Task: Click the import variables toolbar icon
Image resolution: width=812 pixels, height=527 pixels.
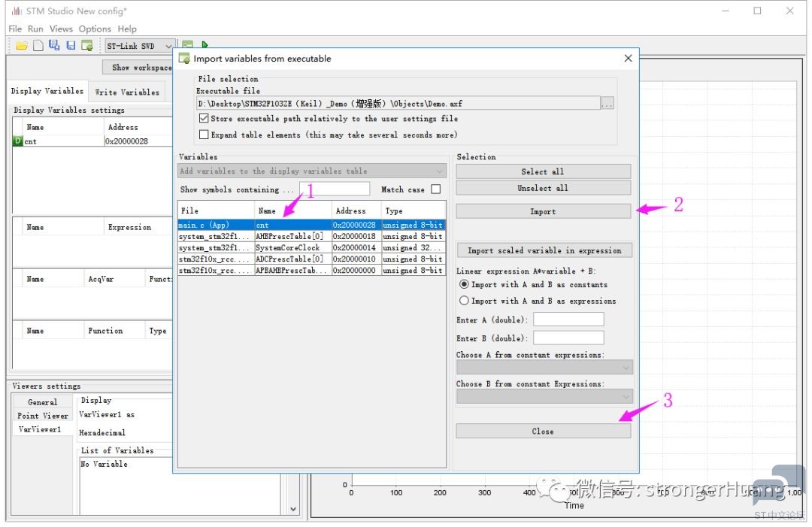Action: click(87, 46)
